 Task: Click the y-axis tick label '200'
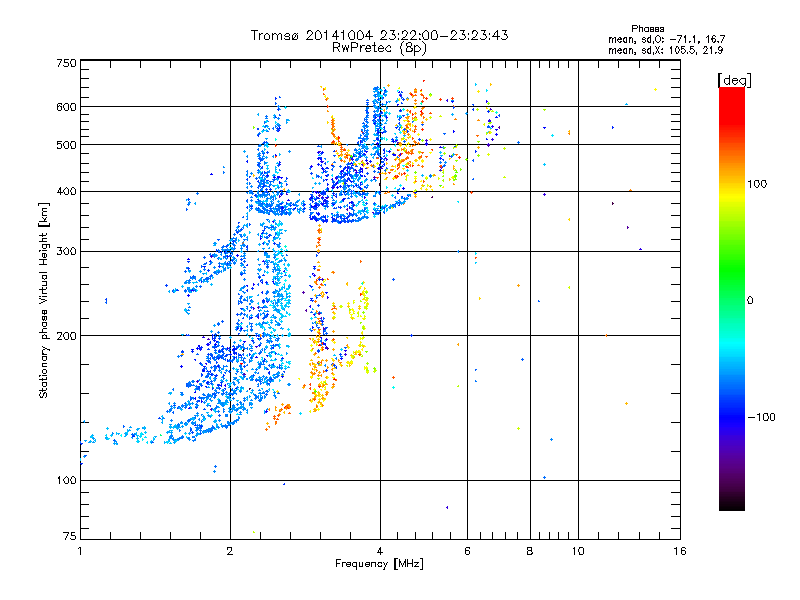66,336
